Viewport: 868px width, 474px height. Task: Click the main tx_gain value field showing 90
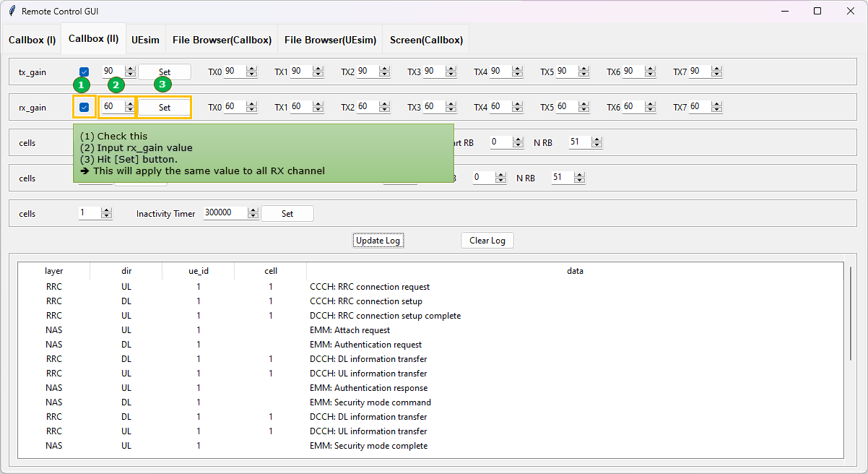[x=113, y=72]
